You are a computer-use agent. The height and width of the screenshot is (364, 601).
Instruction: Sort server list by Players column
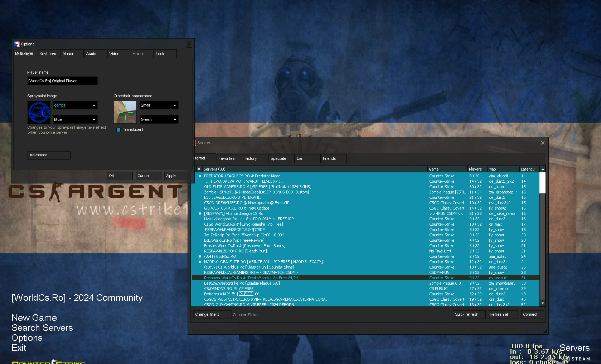(477, 169)
